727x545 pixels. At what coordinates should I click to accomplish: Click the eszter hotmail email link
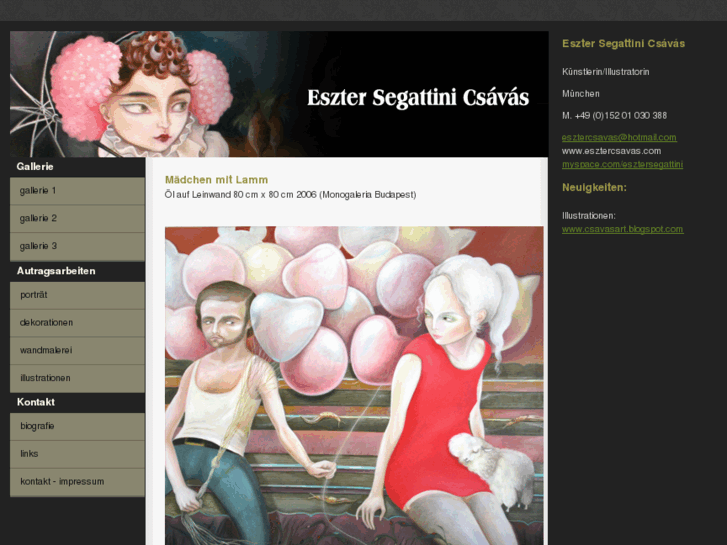(x=619, y=137)
